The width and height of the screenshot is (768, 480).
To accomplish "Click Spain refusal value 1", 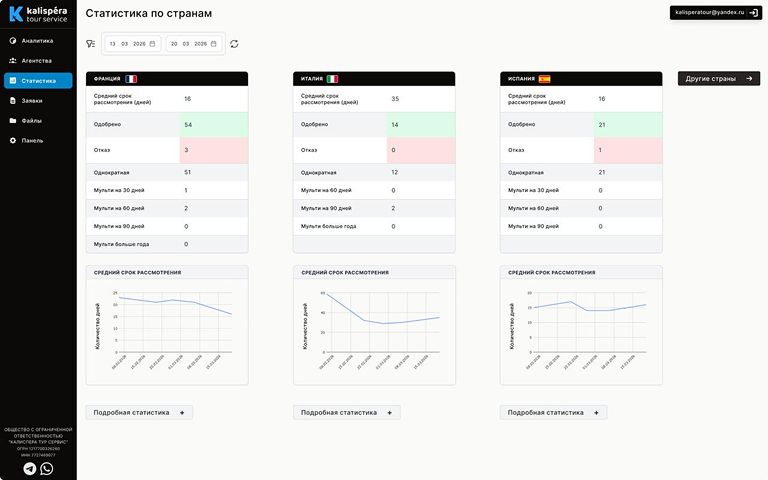I will [x=600, y=150].
